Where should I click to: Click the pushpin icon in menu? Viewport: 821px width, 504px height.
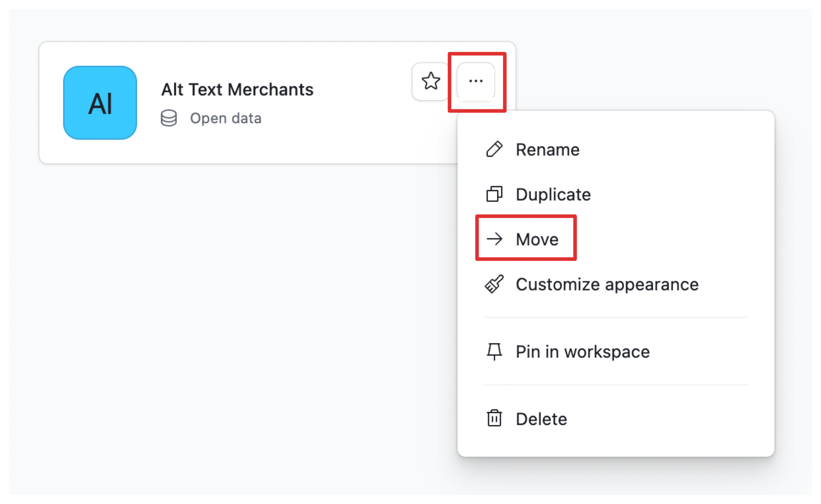pos(494,352)
